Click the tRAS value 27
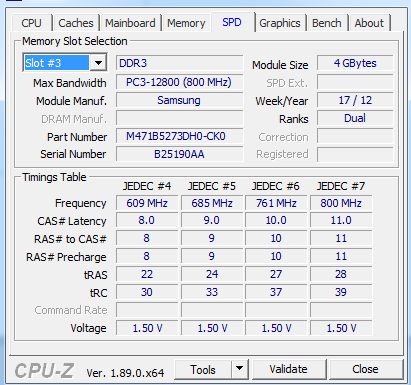Image resolution: width=411 pixels, height=385 pixels. pos(276,274)
